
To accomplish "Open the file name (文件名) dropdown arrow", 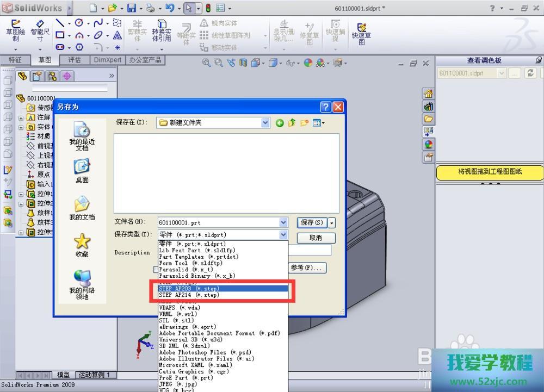I will tap(283, 222).
